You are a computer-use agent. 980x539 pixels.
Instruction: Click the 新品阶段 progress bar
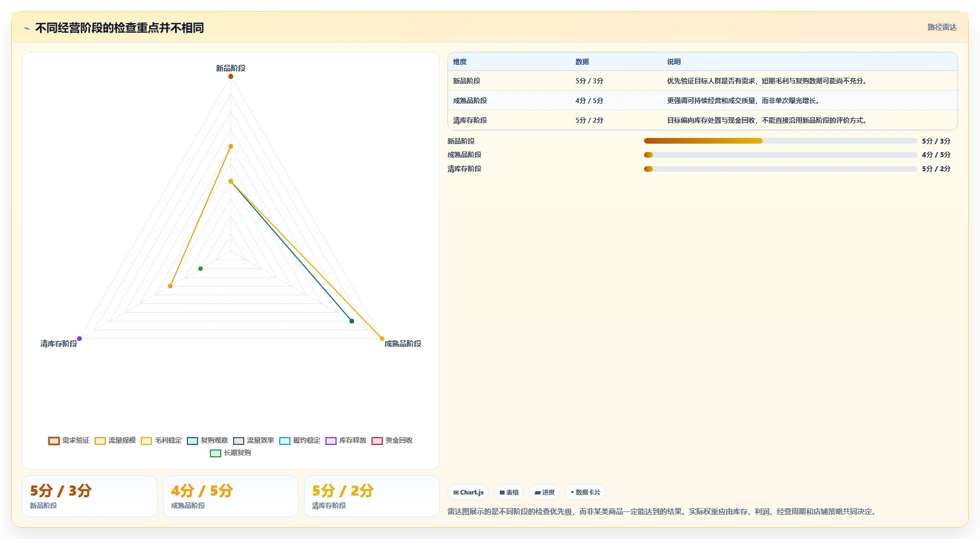[780, 141]
